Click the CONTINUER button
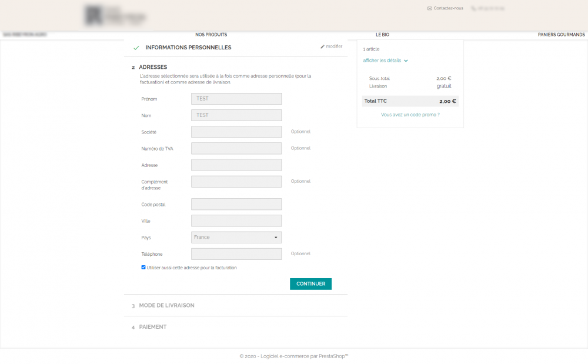This screenshot has width=588, height=364. coord(310,283)
